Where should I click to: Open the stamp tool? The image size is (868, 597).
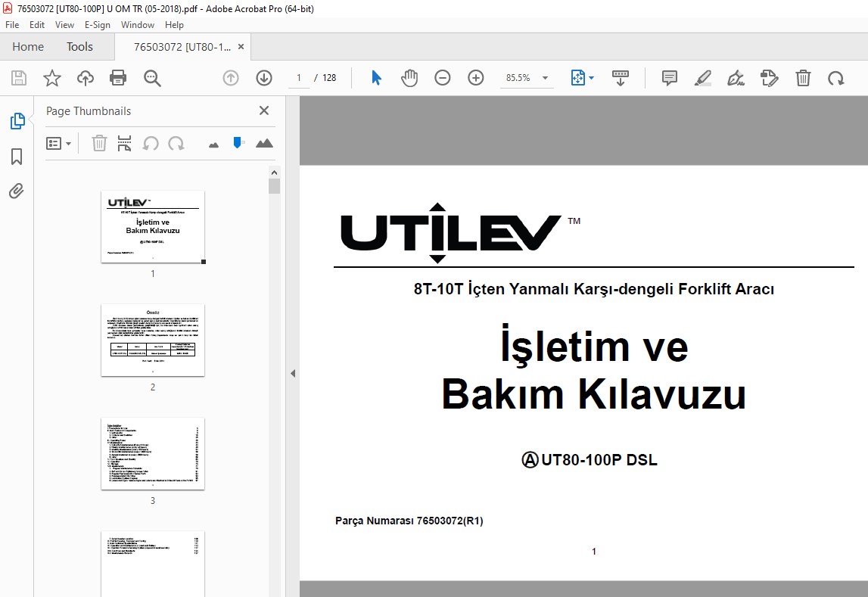point(770,78)
